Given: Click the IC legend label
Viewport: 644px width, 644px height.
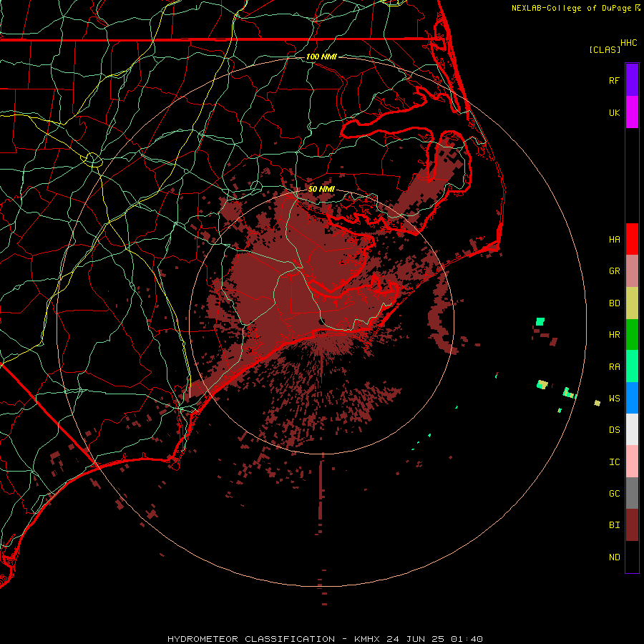Looking at the screenshot, I should pos(614,462).
